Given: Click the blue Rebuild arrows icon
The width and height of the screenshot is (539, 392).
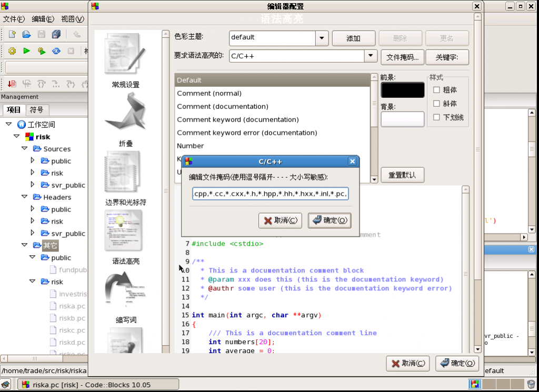Looking at the screenshot, I should coord(56,51).
